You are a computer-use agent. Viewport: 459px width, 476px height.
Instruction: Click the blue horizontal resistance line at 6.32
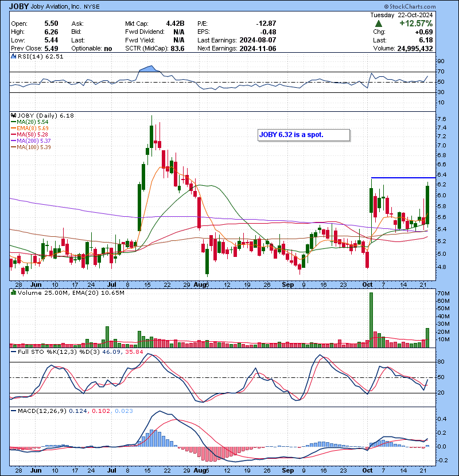[x=403, y=178]
